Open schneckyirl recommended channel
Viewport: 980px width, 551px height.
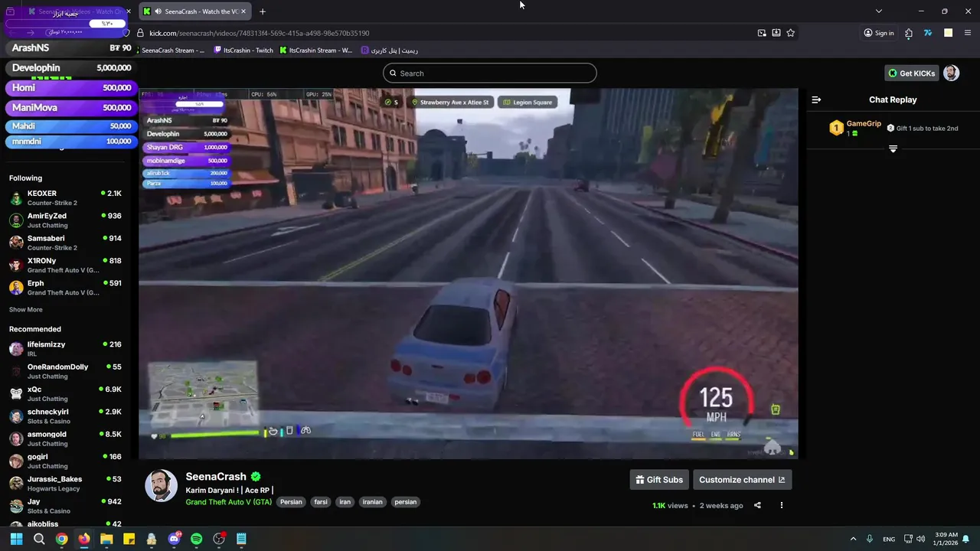tap(65, 416)
